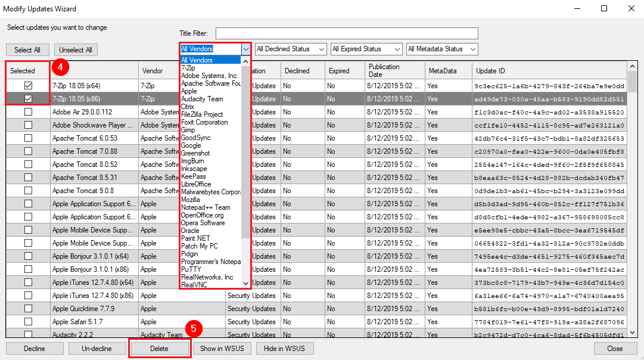This screenshot has height=360, width=644.
Task: Select the Apache Tomcat 9.0.8 row
Action: pyautogui.click(x=316, y=191)
